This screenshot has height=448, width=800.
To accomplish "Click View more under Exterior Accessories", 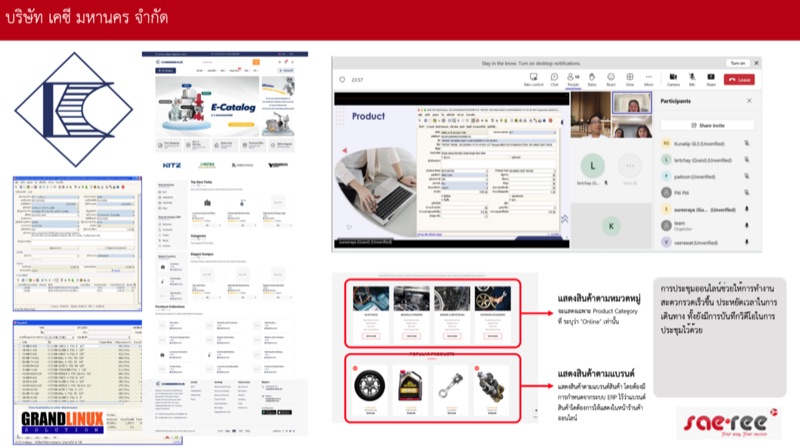I will pyautogui.click(x=492, y=336).
